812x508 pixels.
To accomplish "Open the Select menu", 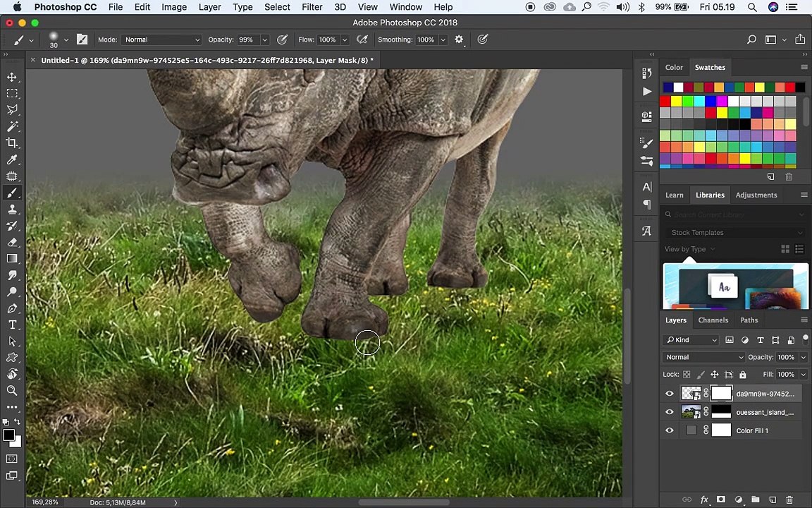I will pos(277,7).
